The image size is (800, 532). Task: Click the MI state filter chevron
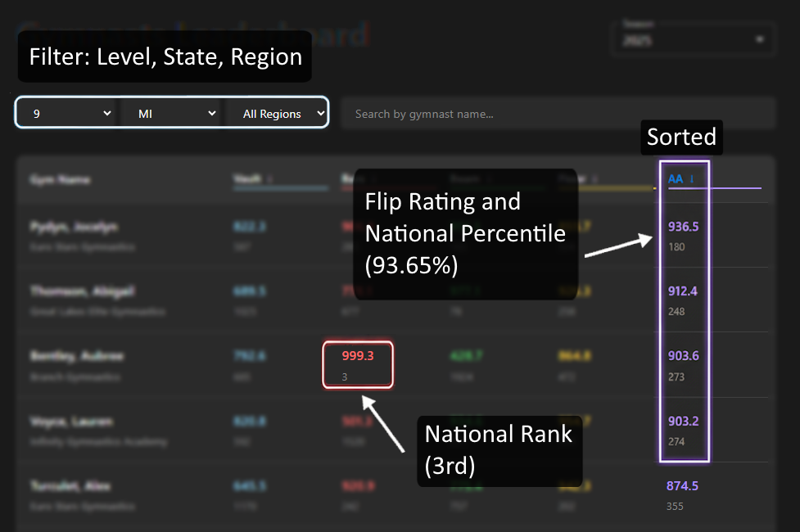[211, 113]
